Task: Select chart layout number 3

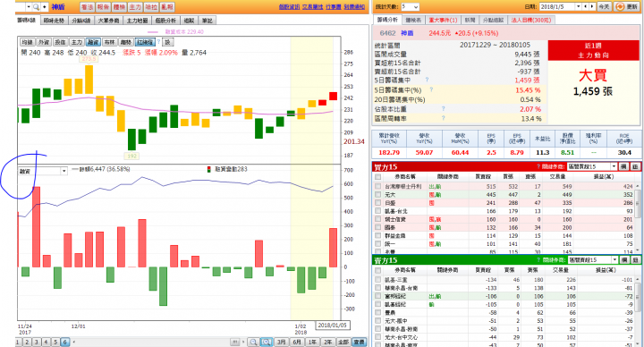Action: (37, 342)
